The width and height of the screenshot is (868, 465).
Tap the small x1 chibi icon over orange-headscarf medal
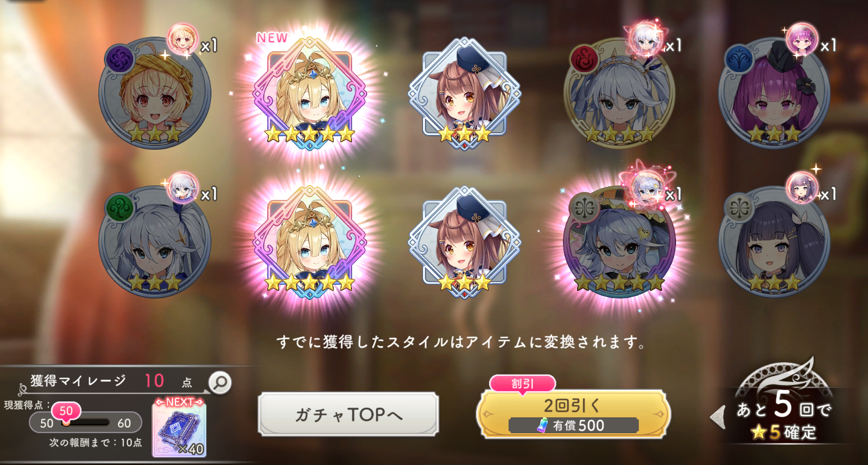point(182,39)
